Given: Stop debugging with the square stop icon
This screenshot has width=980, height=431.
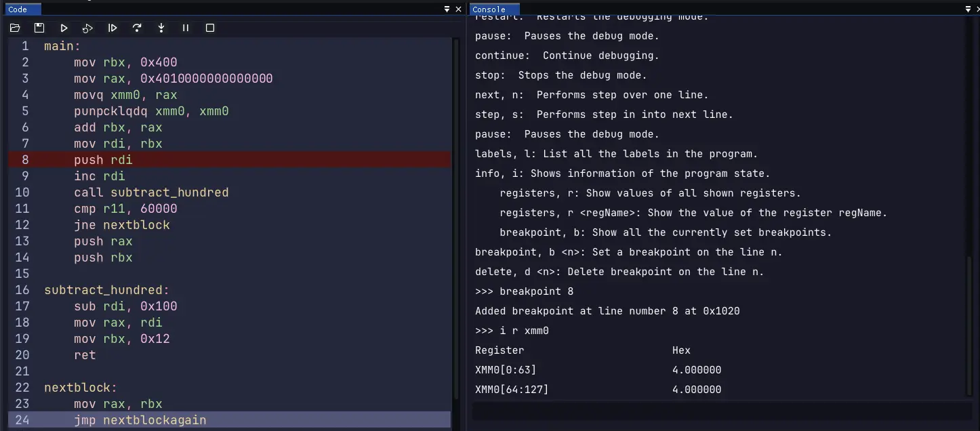Looking at the screenshot, I should (210, 28).
